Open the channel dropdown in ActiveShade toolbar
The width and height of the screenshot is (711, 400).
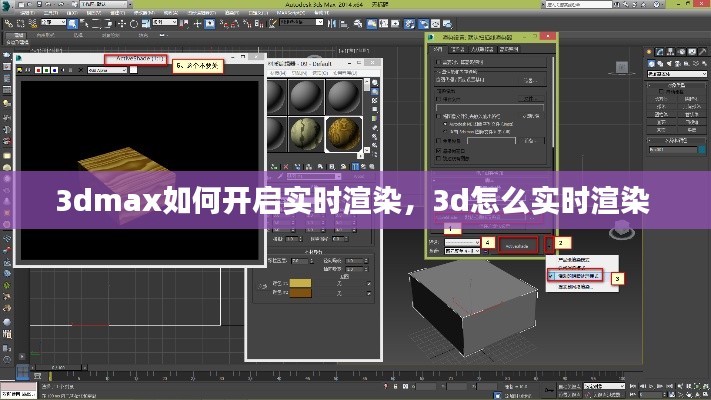point(107,70)
